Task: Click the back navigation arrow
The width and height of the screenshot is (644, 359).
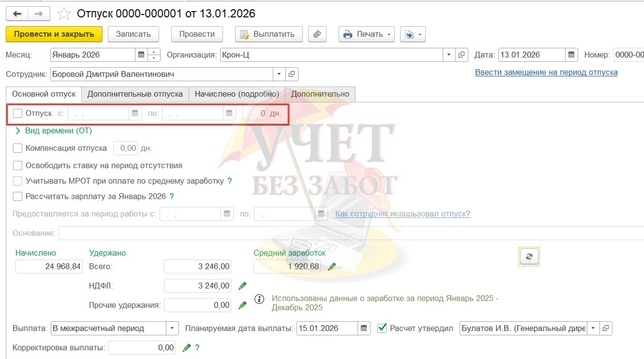Action: [16, 14]
